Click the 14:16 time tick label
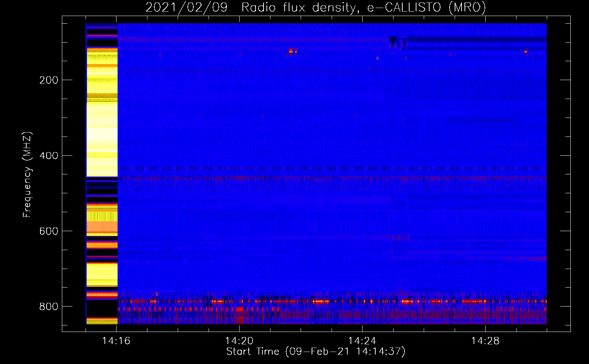Screen dimensions: 589x364 click(116, 341)
